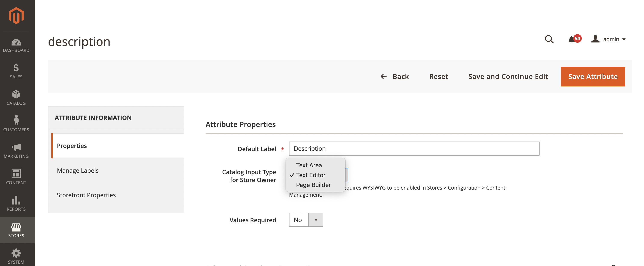
Task: Open the Marketing section
Action: click(x=16, y=151)
